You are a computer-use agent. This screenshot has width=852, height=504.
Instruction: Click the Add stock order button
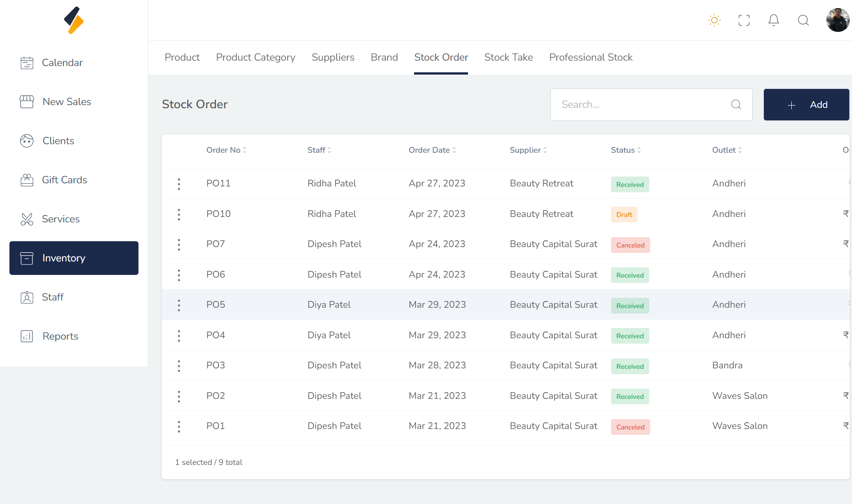coord(806,105)
